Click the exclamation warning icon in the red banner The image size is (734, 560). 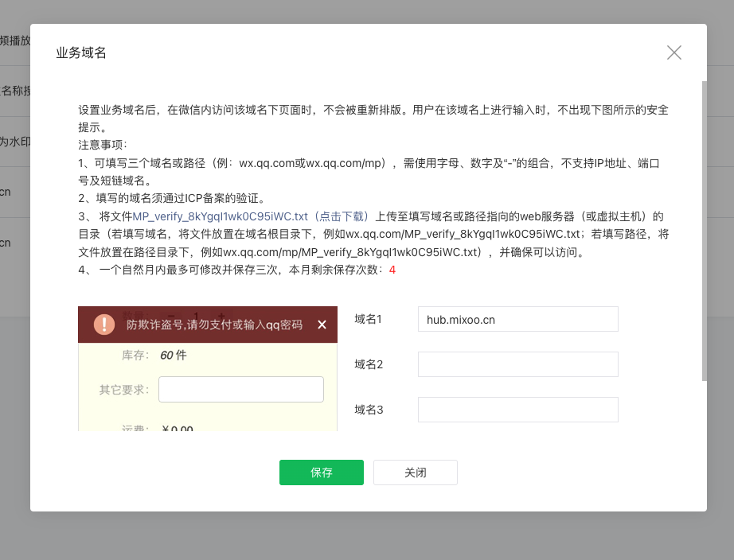104,325
